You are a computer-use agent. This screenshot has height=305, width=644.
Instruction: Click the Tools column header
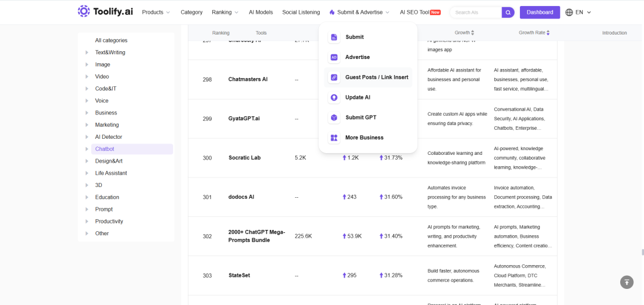pyautogui.click(x=261, y=33)
